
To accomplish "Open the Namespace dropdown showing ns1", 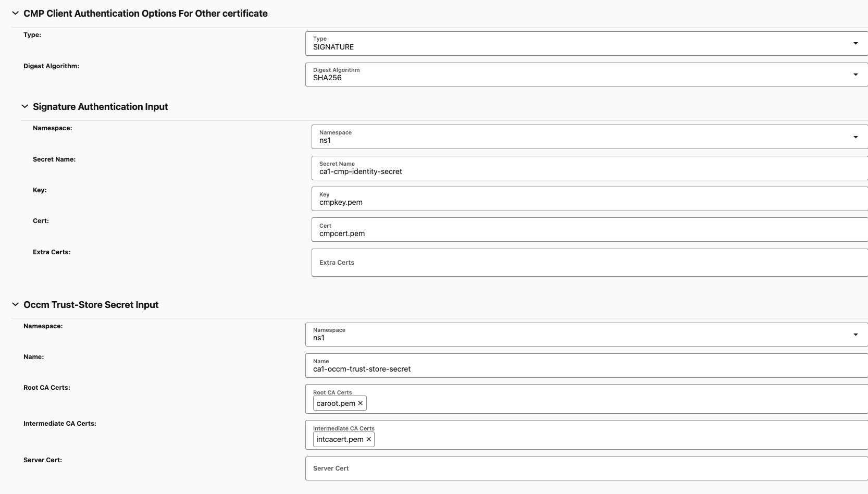I will tap(855, 137).
